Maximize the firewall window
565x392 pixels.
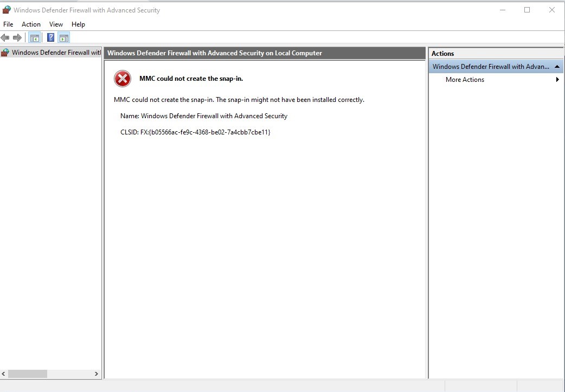click(527, 10)
